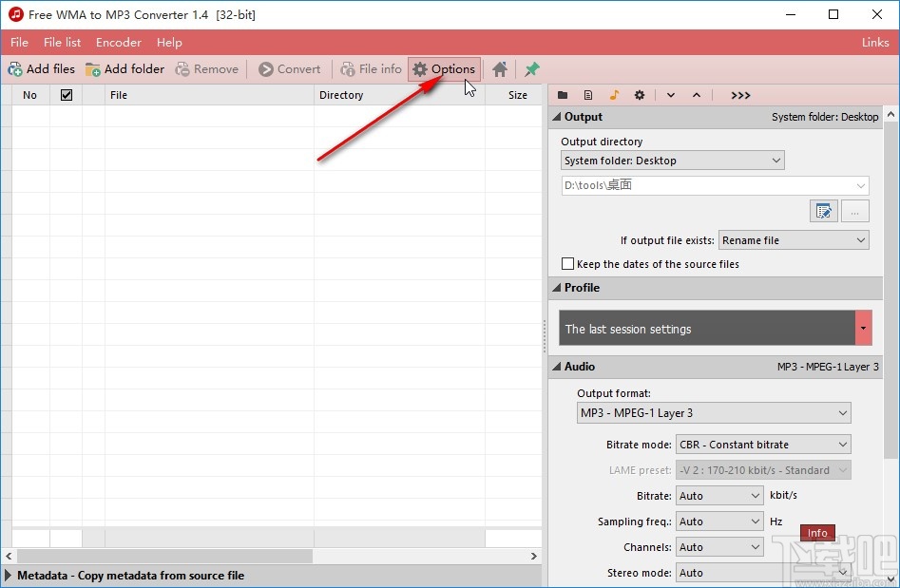Click the Add files button

42,68
